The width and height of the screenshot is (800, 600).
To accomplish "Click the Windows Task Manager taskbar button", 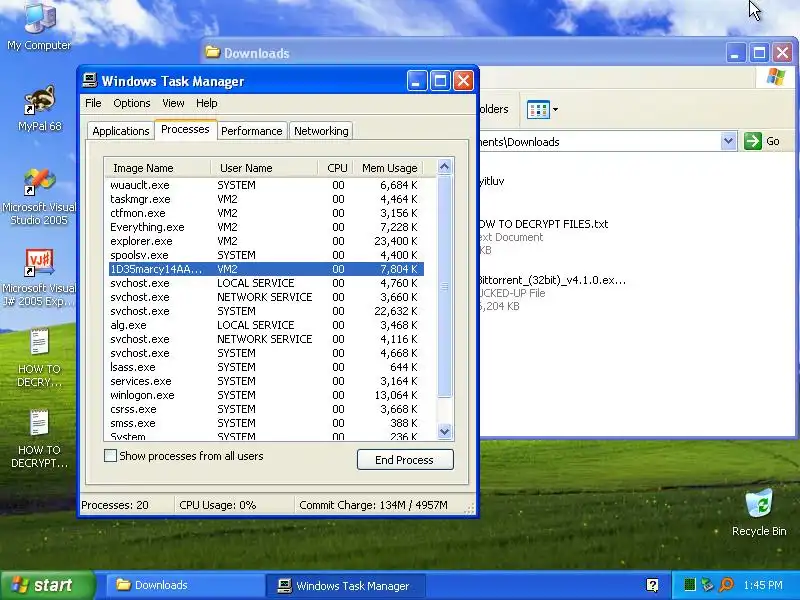I will pyautogui.click(x=345, y=585).
